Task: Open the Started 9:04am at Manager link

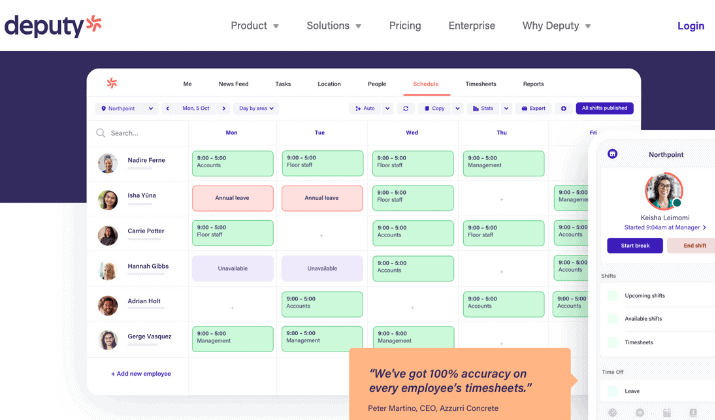Action: pyautogui.click(x=665, y=227)
